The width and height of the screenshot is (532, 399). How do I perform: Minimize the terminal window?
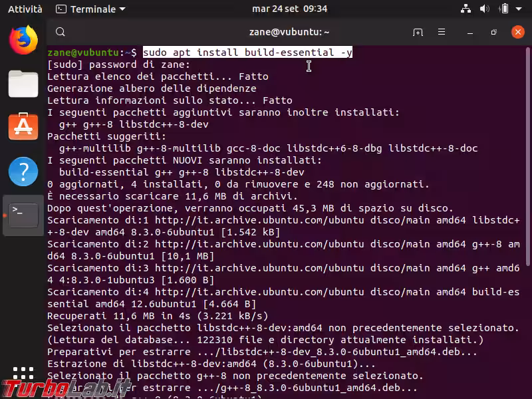coord(469,32)
